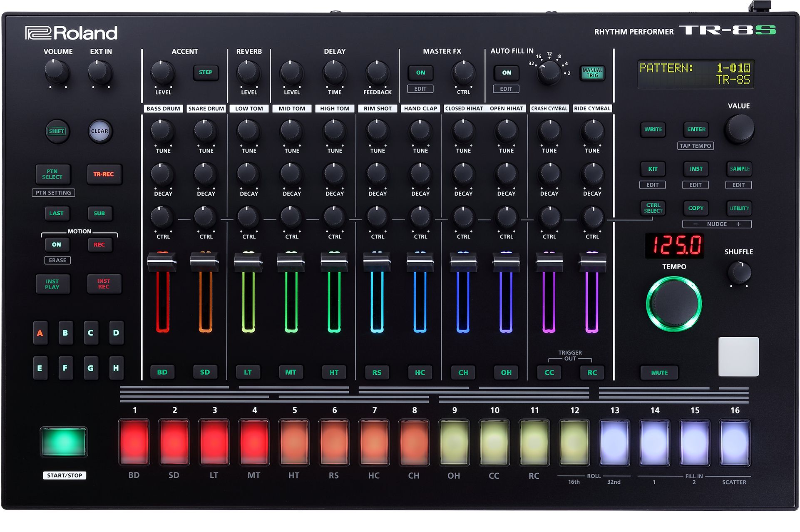Enable the MOTION ON button
The height and width of the screenshot is (532, 800).
pos(57,245)
